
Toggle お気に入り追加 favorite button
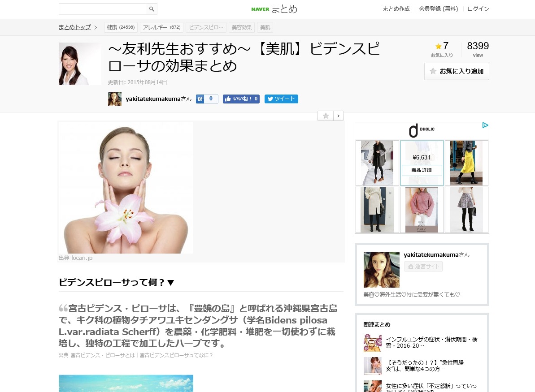pos(457,71)
